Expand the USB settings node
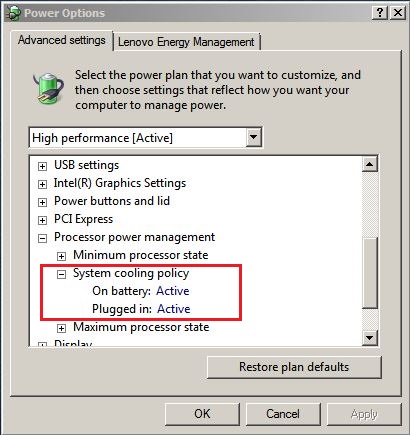 point(42,166)
